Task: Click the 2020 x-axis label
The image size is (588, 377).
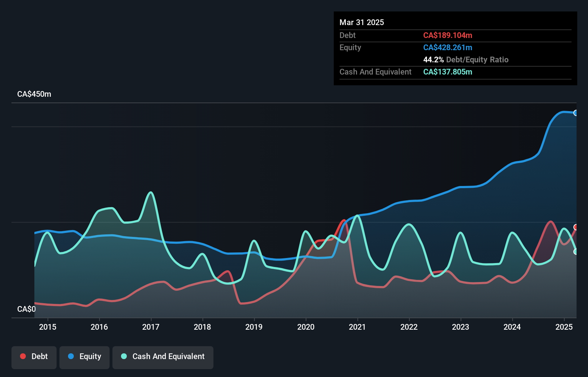Action: [306, 327]
